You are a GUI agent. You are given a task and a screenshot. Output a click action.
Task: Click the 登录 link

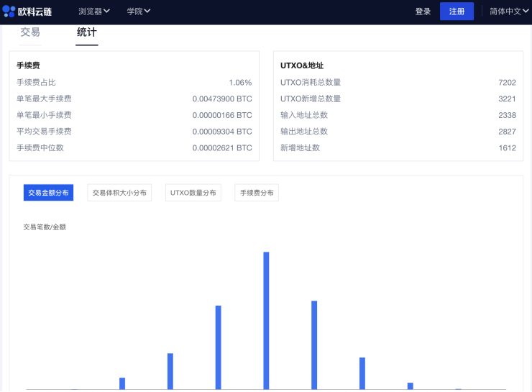pos(423,12)
